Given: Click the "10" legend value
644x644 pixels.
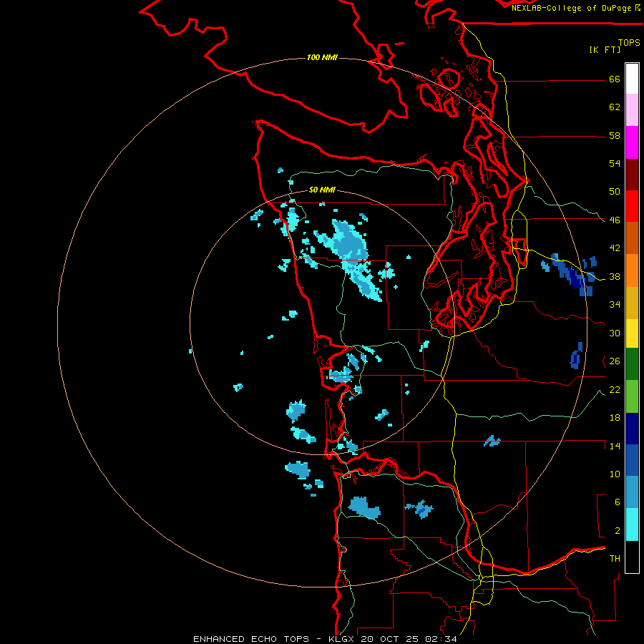Looking at the screenshot, I should (615, 474).
